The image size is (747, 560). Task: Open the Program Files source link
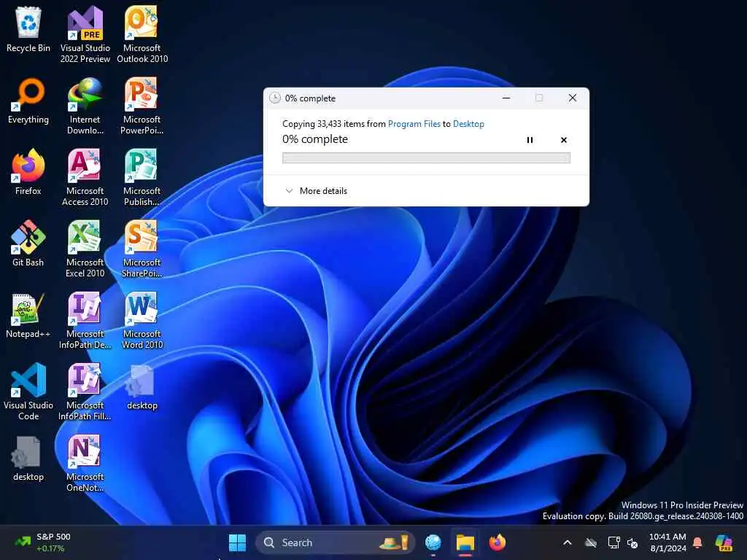click(414, 124)
